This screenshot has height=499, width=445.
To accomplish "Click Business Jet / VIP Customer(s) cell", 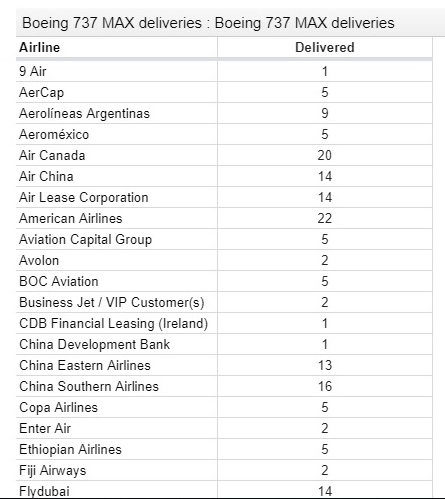I will pos(117,302).
